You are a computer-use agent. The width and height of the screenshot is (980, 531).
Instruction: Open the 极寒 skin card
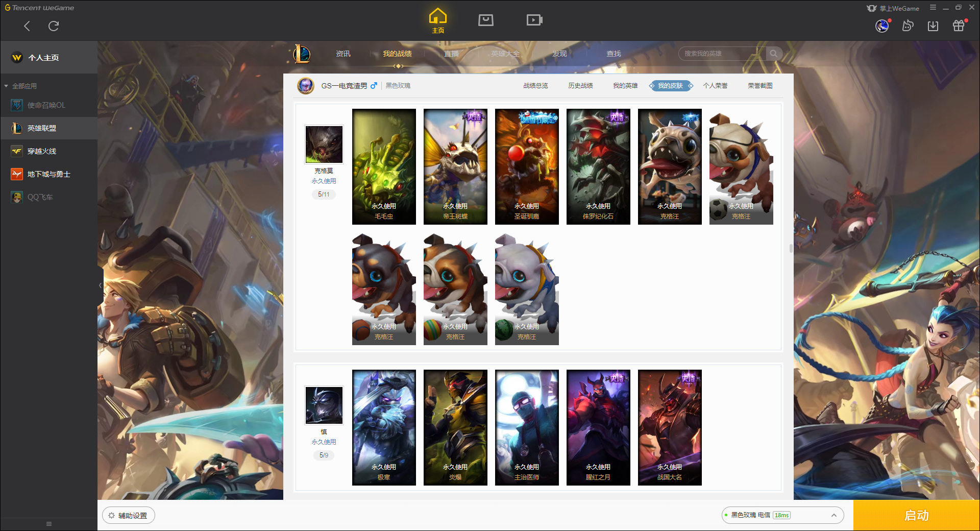coord(384,427)
